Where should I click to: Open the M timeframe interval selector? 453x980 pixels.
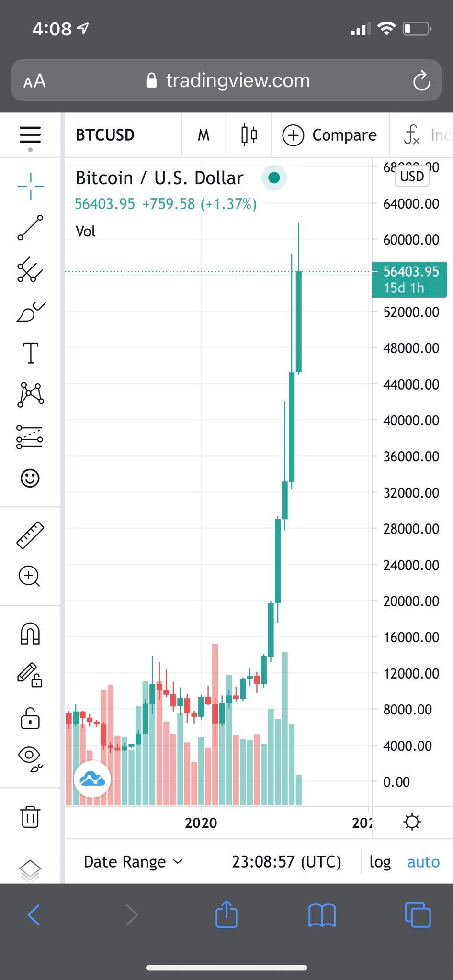tap(204, 135)
